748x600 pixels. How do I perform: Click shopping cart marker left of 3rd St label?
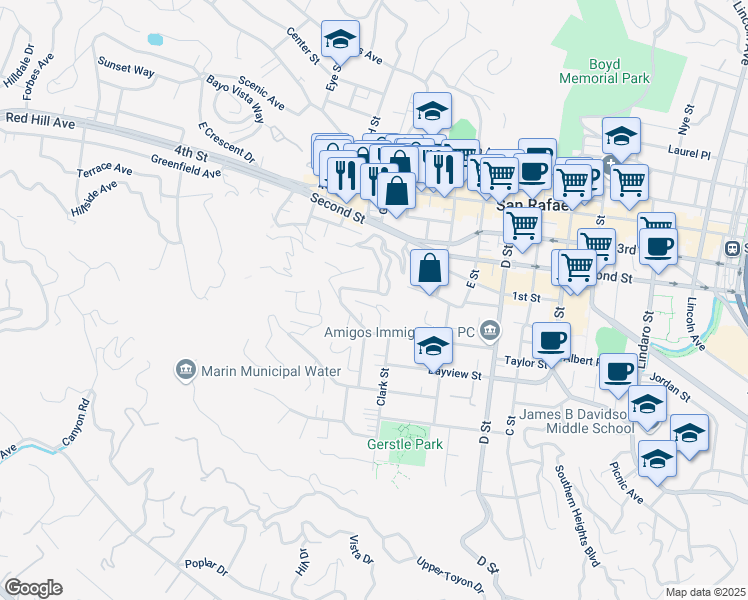click(596, 247)
